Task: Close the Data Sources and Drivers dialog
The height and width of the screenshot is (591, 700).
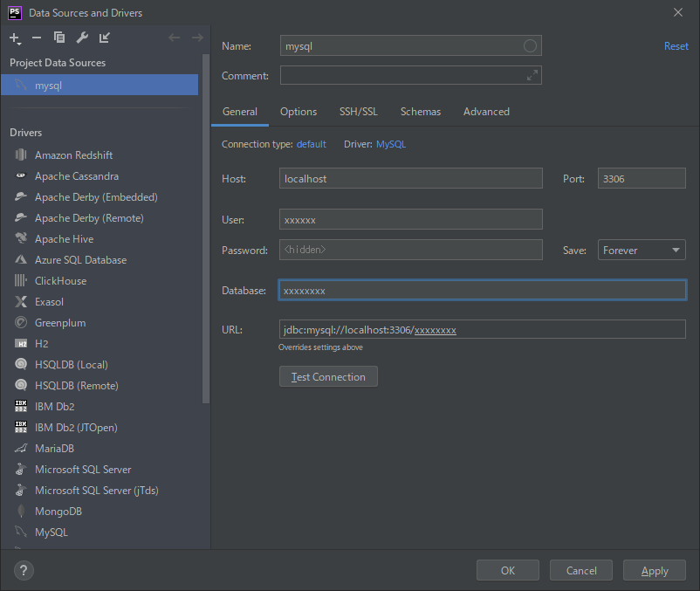Action: click(677, 12)
